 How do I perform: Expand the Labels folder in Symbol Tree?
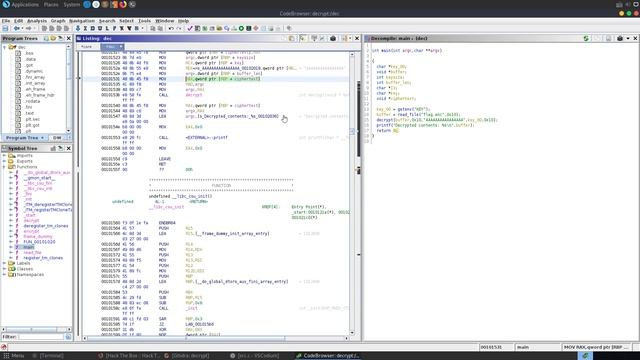[4, 264]
